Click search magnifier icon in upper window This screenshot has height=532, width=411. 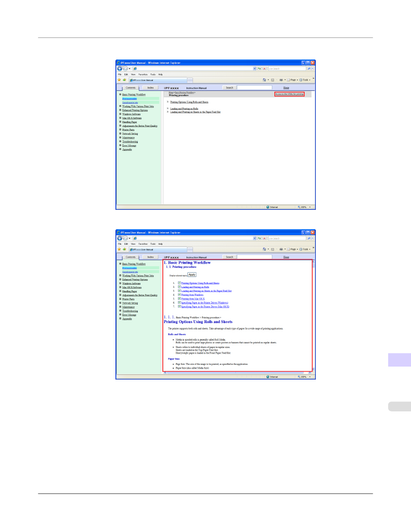click(309, 68)
